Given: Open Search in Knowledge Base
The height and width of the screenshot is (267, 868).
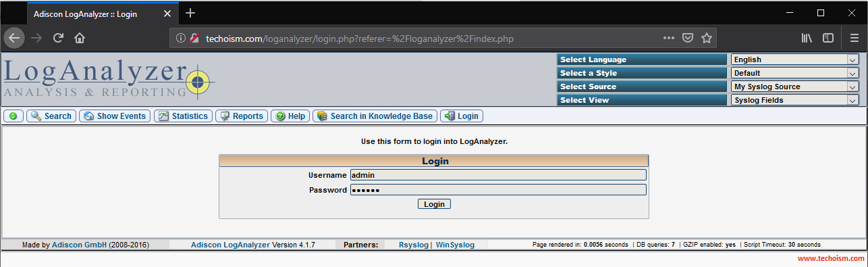Looking at the screenshot, I should tap(375, 116).
